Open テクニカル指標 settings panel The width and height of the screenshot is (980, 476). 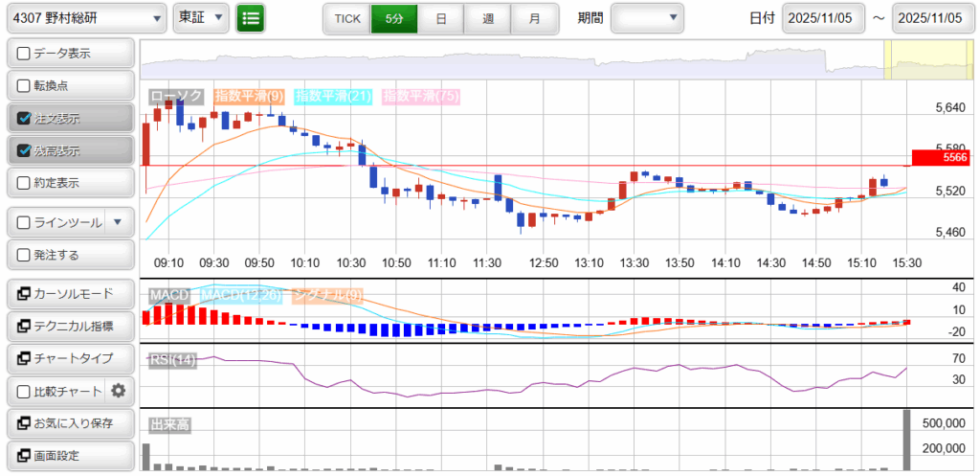[x=70, y=327]
